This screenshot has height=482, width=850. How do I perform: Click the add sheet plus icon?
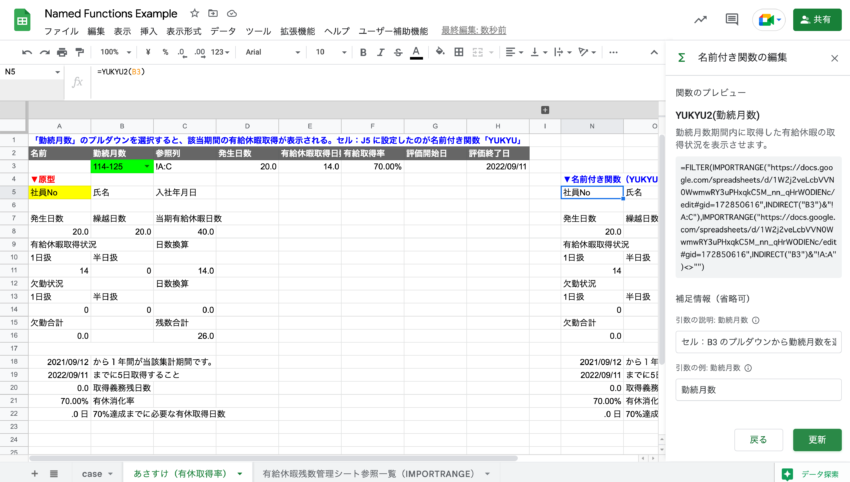click(34, 473)
